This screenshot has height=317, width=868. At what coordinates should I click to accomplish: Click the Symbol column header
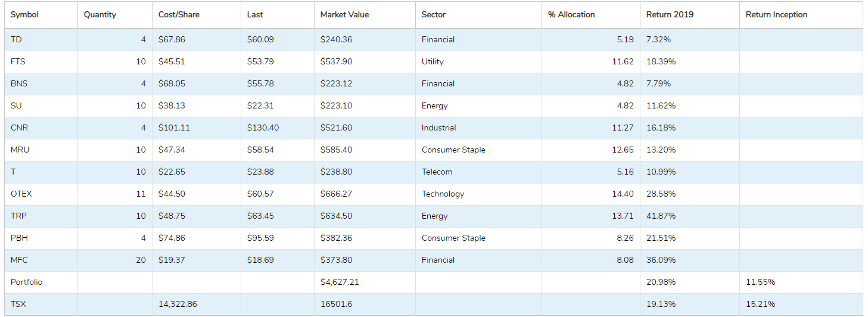[x=24, y=15]
